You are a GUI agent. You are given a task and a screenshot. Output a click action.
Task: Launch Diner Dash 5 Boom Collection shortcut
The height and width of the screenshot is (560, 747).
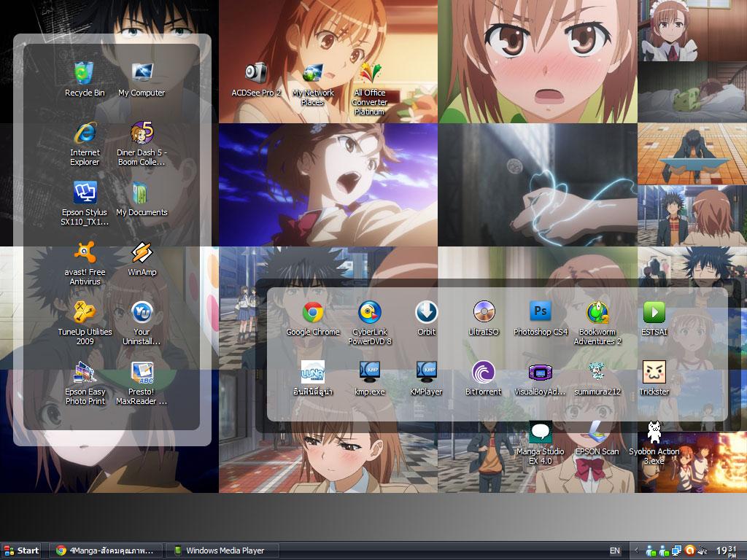tap(142, 144)
